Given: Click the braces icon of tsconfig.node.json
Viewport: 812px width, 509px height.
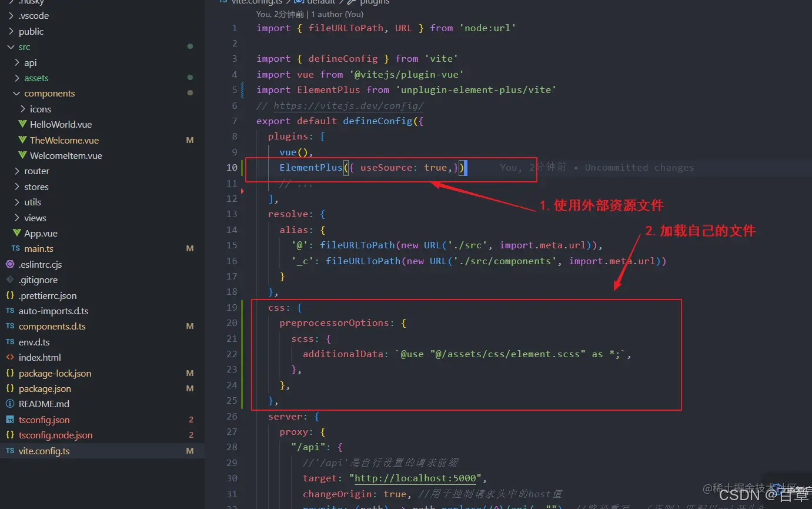Looking at the screenshot, I should point(10,435).
